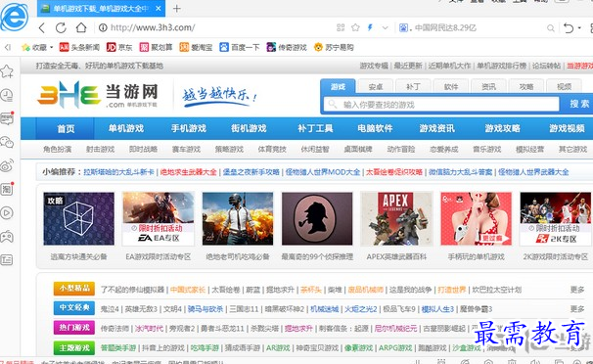Select the 软件 search tab
The width and height of the screenshot is (593, 364).
451,87
